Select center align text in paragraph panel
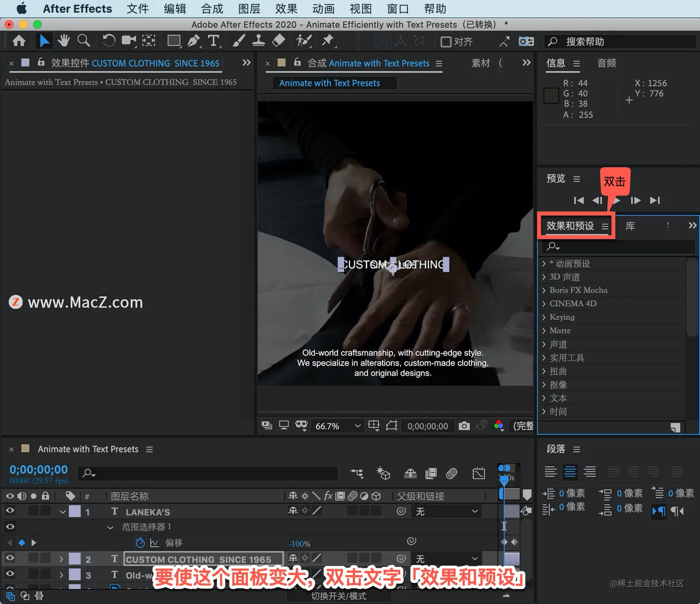The height and width of the screenshot is (604, 700). [570, 472]
